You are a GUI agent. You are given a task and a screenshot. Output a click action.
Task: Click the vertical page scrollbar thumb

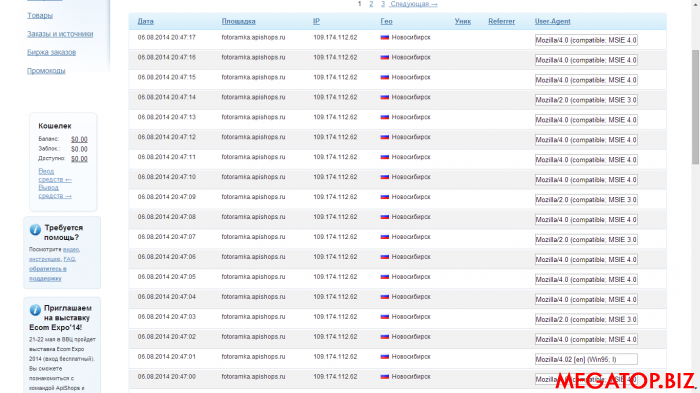[696, 107]
